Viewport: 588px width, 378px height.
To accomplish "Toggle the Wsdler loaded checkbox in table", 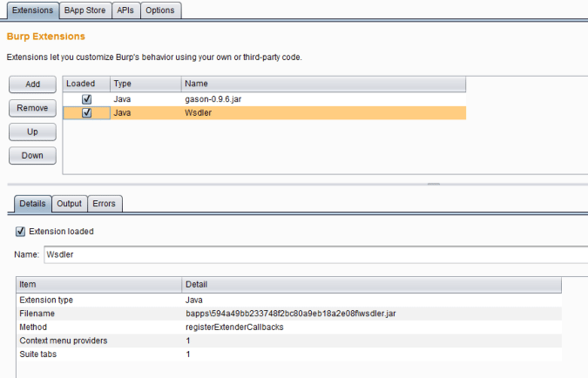I will coord(86,112).
